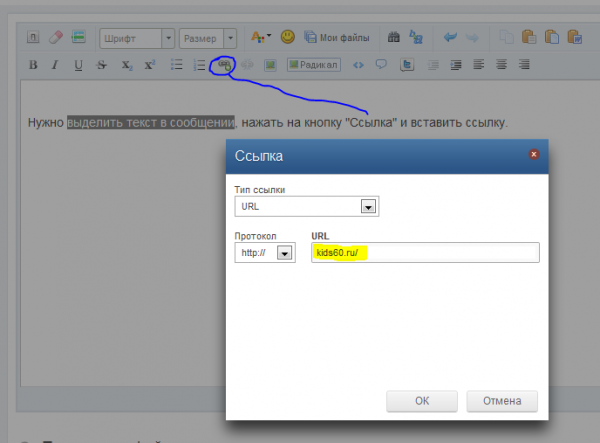
Task: Apply italic formatting to the text
Action: click(x=54, y=65)
